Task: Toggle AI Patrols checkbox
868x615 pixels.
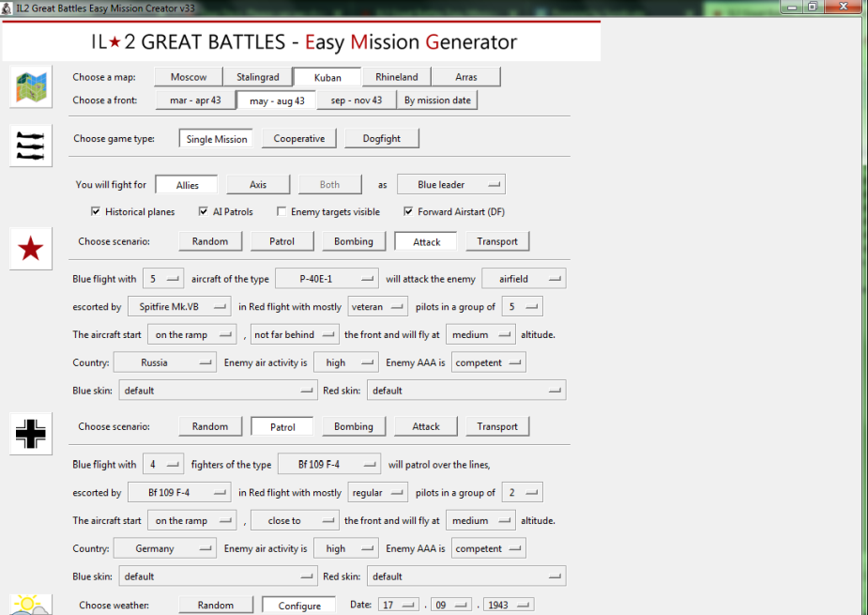Action: click(x=204, y=211)
